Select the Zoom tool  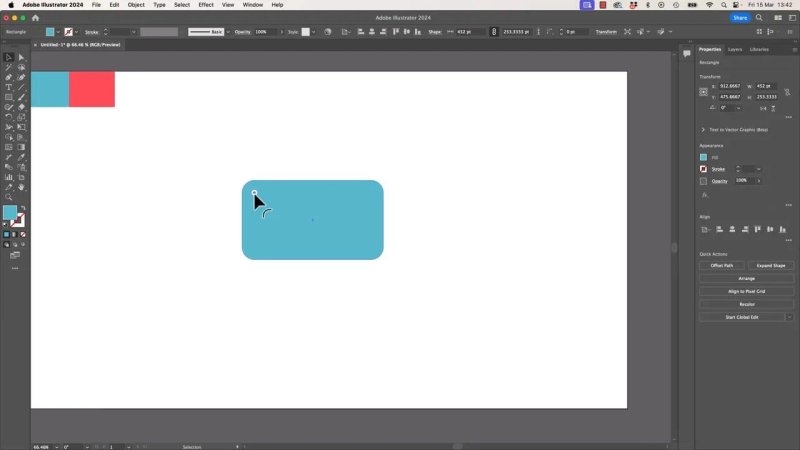[x=9, y=197]
